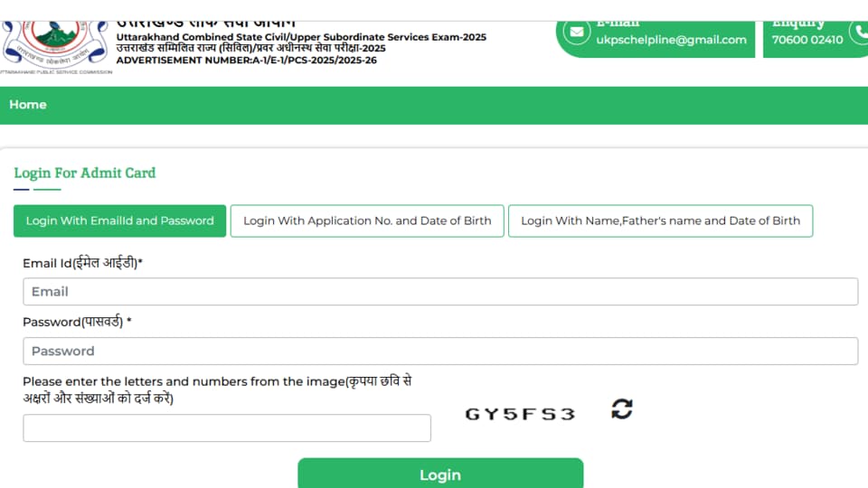This screenshot has height=488, width=868.
Task: Click the captcha instruction text label
Action: [x=217, y=389]
